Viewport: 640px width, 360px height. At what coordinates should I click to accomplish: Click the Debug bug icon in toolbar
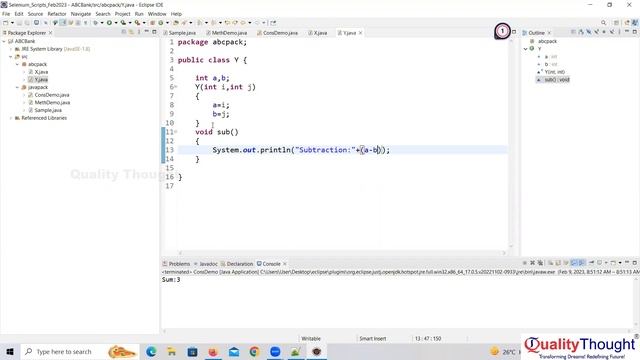pos(95,23)
